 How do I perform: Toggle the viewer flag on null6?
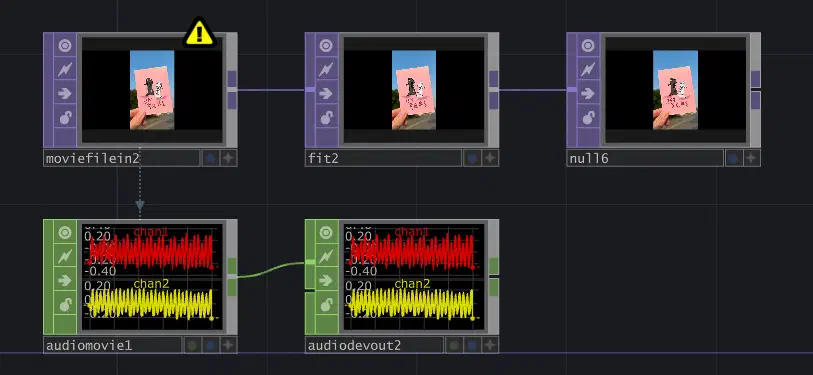tap(588, 46)
